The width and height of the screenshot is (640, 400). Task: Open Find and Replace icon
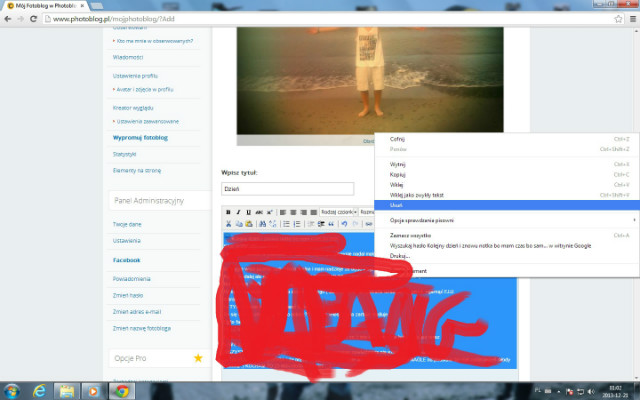point(273,224)
